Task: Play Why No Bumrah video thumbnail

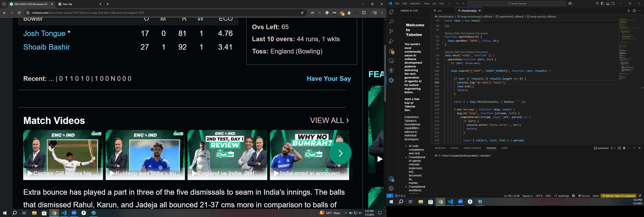Action: [x=309, y=155]
